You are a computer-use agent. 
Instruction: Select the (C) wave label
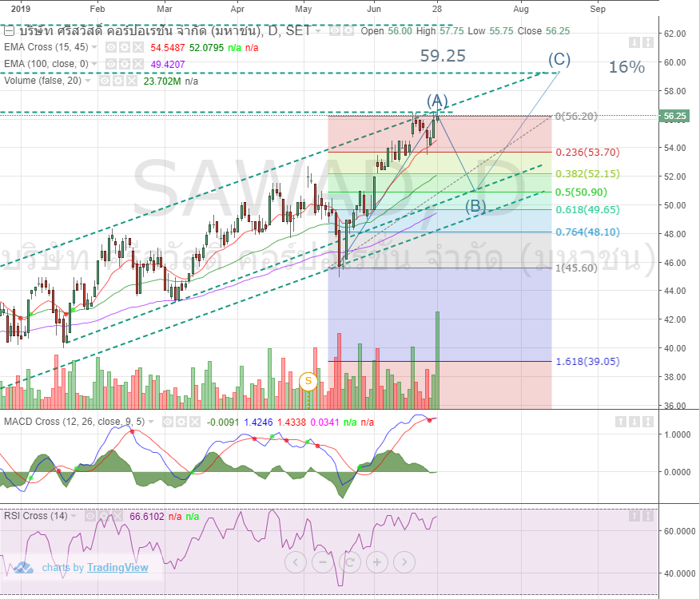pyautogui.click(x=559, y=59)
